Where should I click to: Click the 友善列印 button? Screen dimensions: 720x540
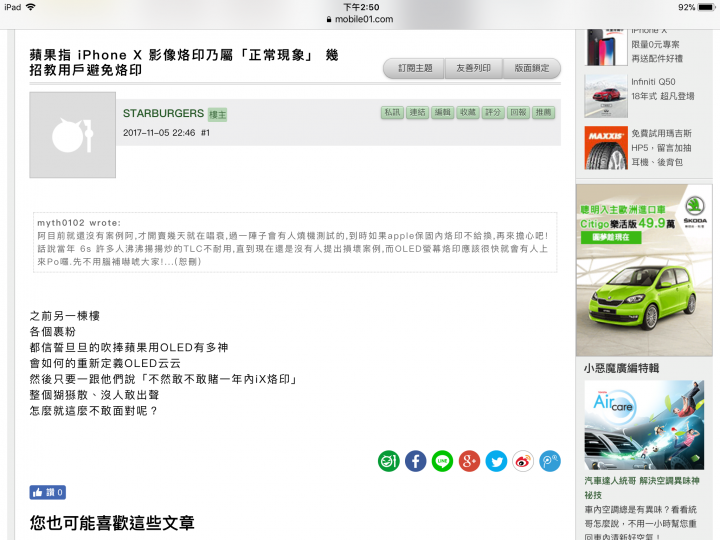click(473, 68)
